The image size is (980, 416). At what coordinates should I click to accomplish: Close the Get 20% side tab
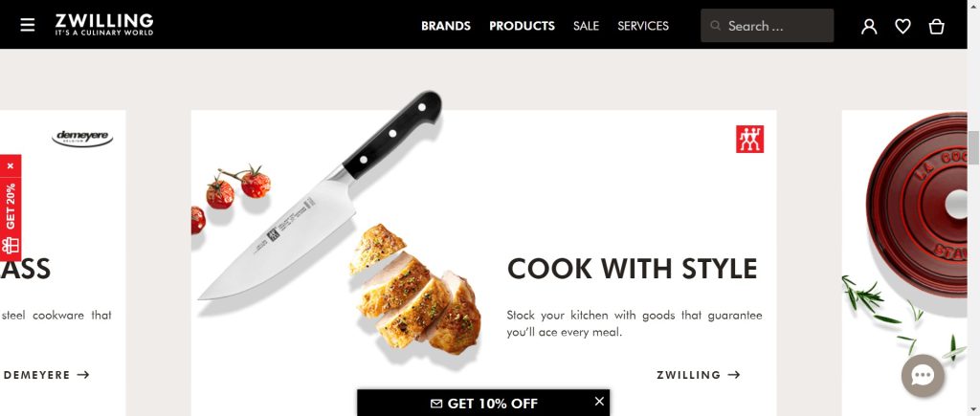[x=11, y=166]
